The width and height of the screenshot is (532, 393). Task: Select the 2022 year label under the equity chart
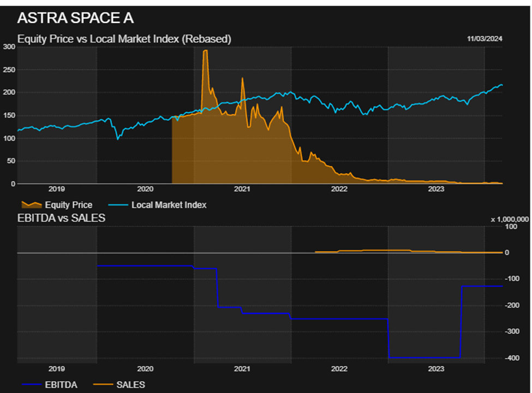click(x=339, y=189)
